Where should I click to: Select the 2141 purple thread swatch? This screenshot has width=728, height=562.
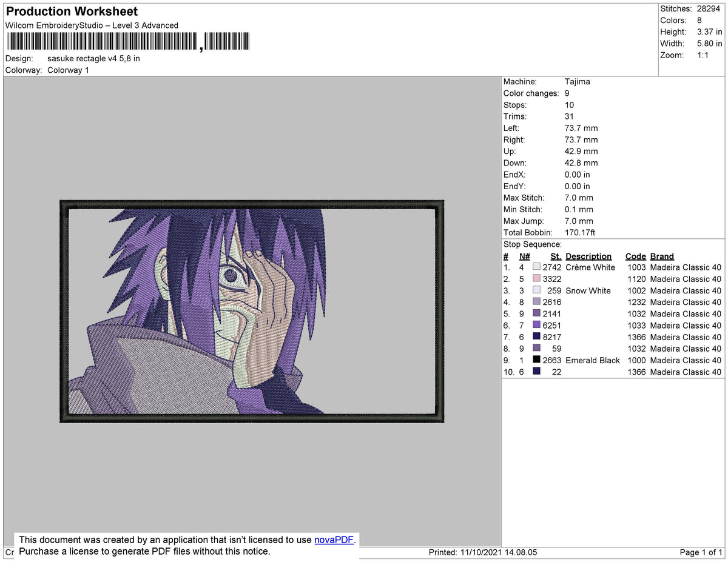pos(538,313)
